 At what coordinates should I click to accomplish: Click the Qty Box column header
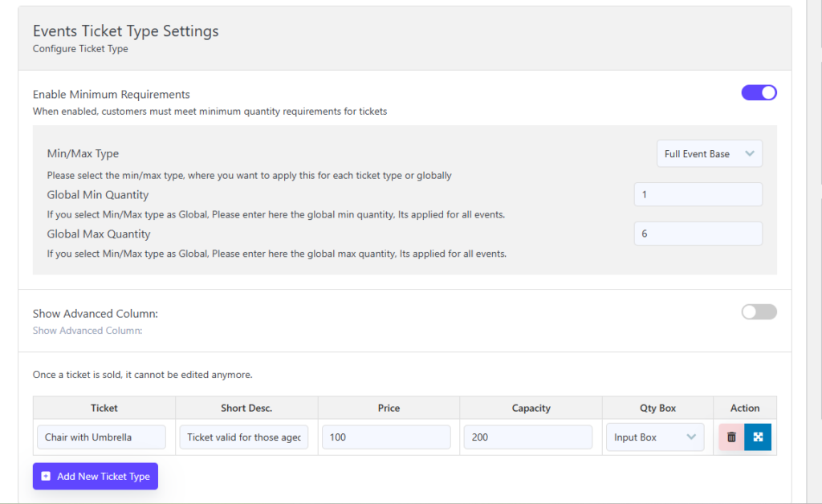[x=658, y=408]
